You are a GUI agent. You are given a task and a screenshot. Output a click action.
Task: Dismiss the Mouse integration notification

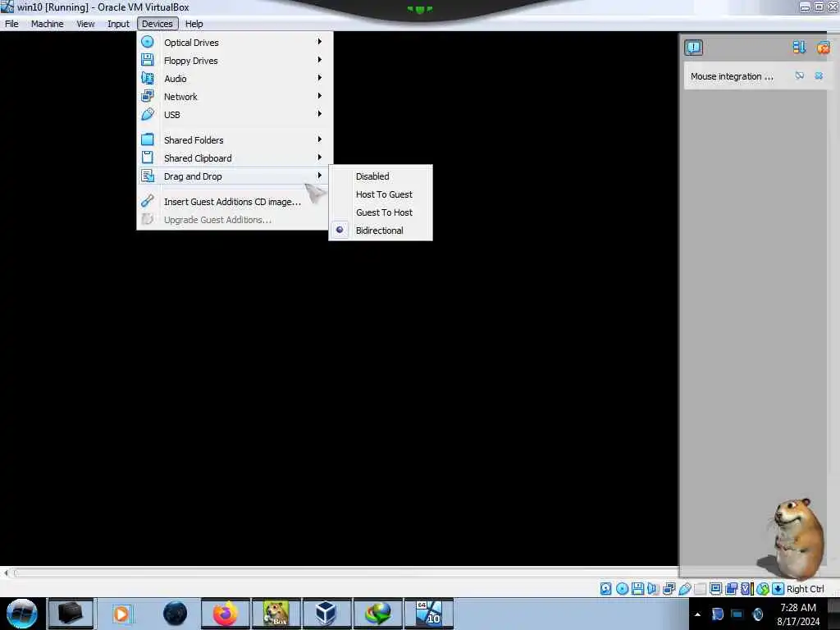(x=819, y=76)
